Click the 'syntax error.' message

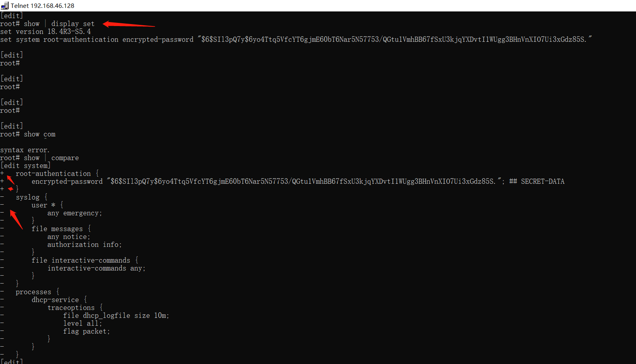click(24, 150)
